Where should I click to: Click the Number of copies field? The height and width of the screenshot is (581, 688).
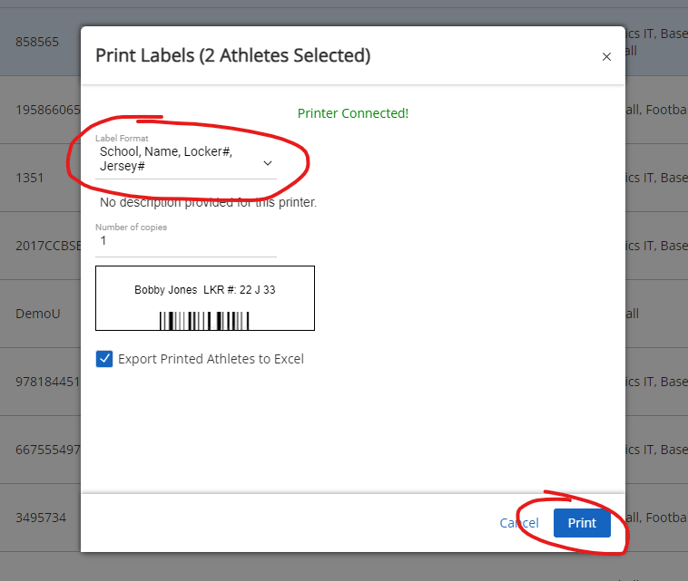tap(185, 241)
